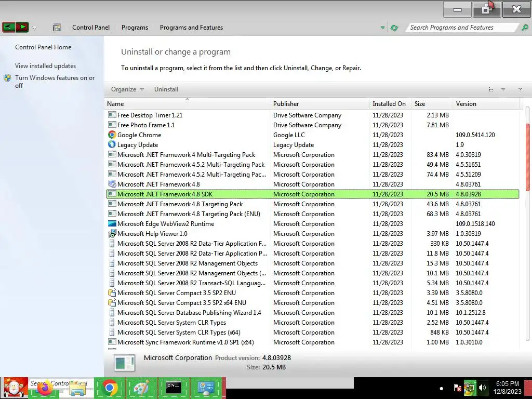This screenshot has height=399, width=532.
Task: Select SQL Server System CLR Types (x64)
Action: 313,332
